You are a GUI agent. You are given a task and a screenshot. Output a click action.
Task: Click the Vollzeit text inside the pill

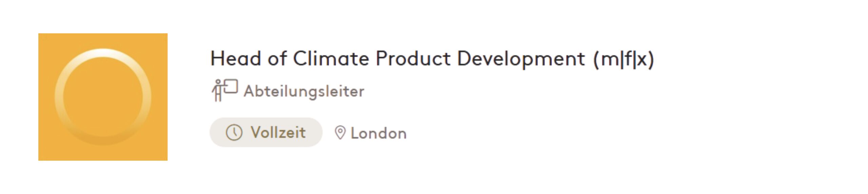[x=278, y=133]
